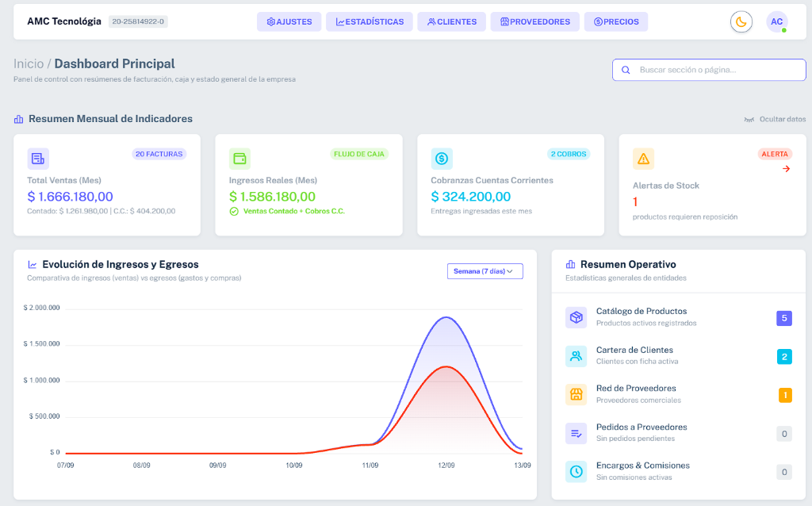Click the bar chart icon beside Resumen Operativo
Viewport: 812px width, 506px height.
click(x=571, y=264)
